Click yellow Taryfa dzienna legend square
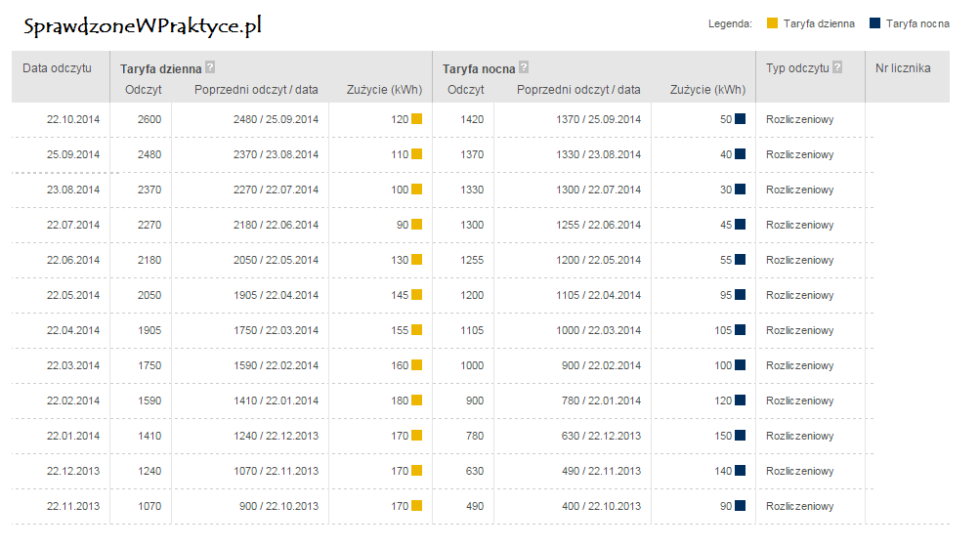This screenshot has width=980, height=548. tap(772, 23)
